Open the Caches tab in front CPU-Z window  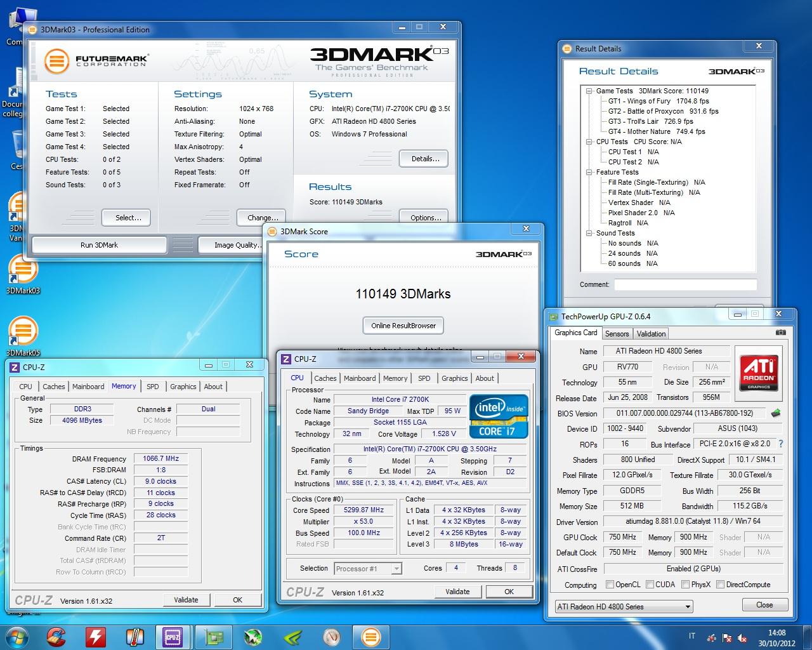[x=325, y=378]
